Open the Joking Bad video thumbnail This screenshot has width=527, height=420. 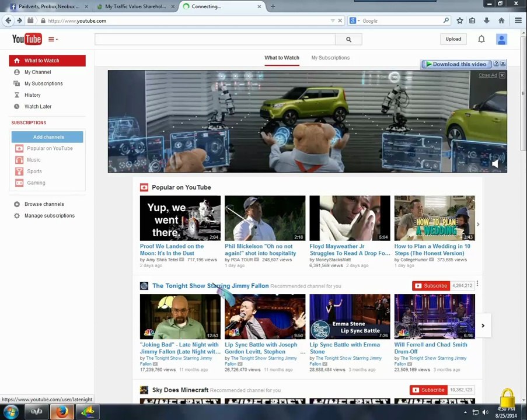180,317
